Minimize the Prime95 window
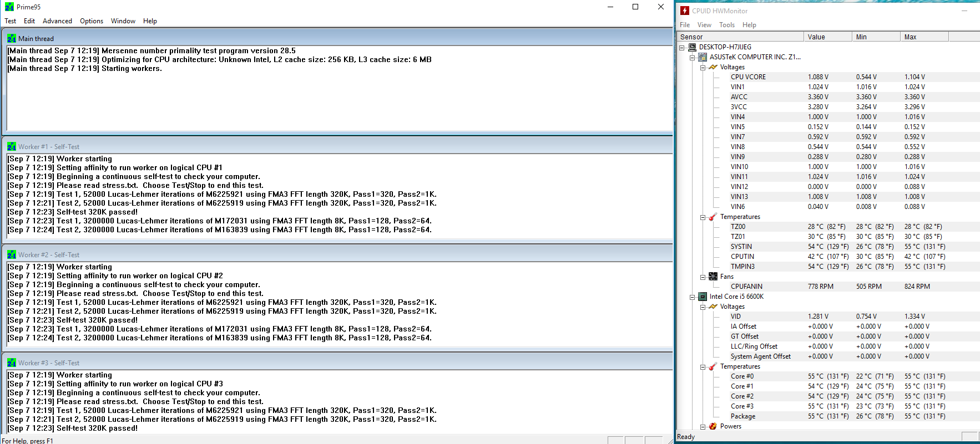The image size is (980, 444). (x=610, y=7)
